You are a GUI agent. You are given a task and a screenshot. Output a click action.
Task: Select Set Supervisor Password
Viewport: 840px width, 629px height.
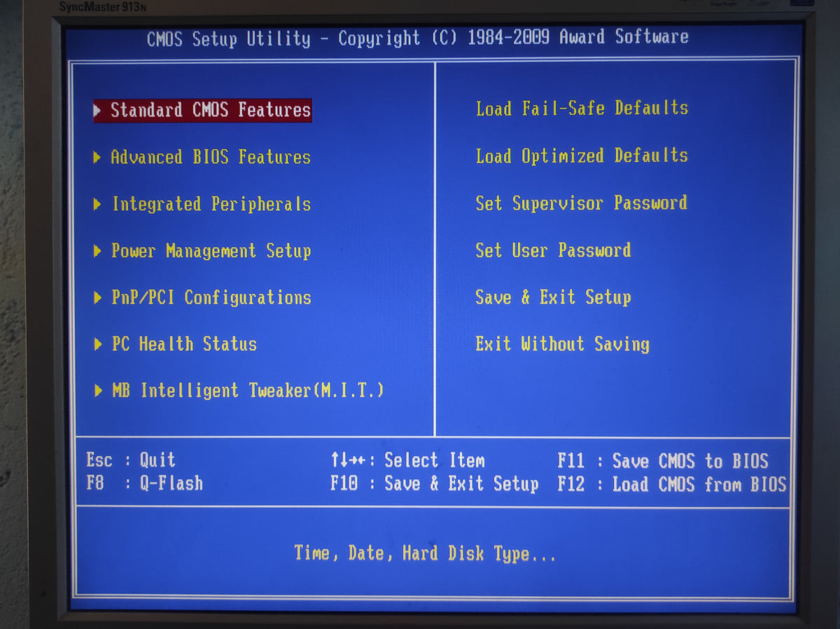point(581,203)
